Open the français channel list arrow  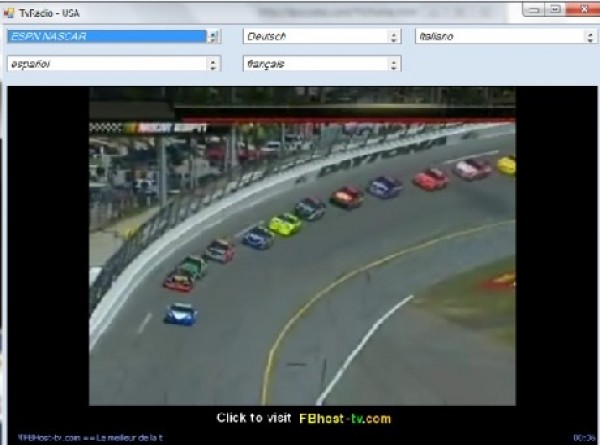tap(394, 64)
